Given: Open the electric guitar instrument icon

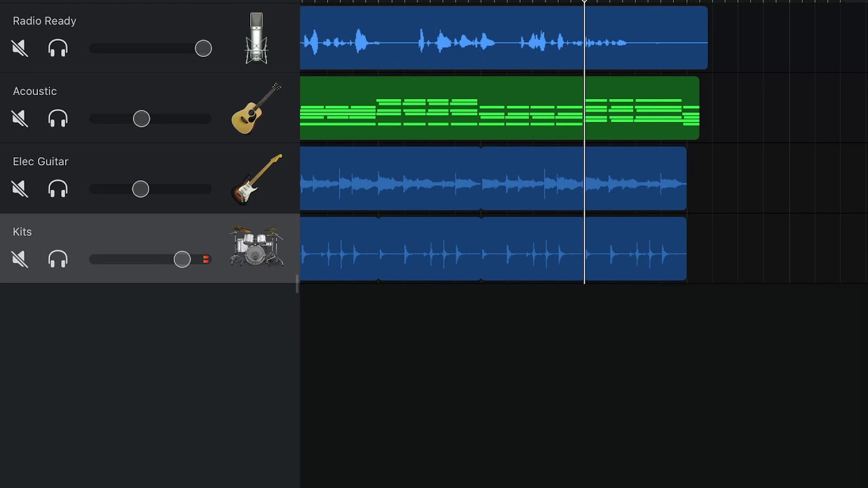Looking at the screenshot, I should click(x=256, y=179).
